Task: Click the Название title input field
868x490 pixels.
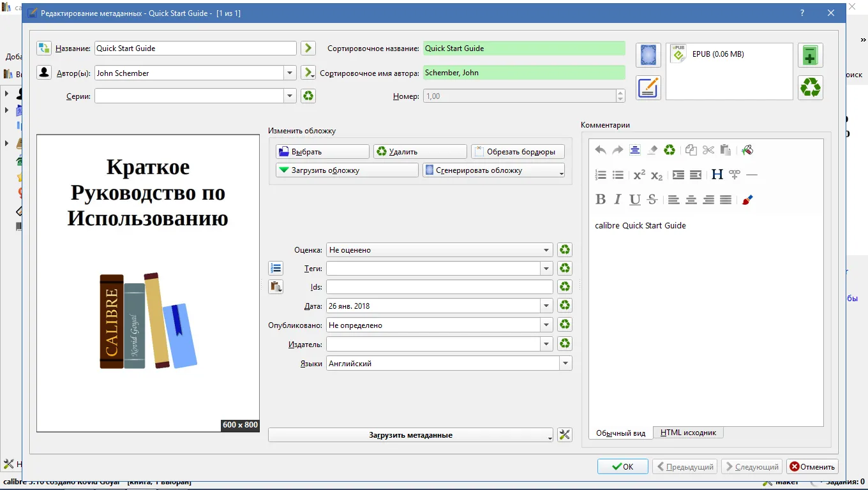Action: [195, 48]
